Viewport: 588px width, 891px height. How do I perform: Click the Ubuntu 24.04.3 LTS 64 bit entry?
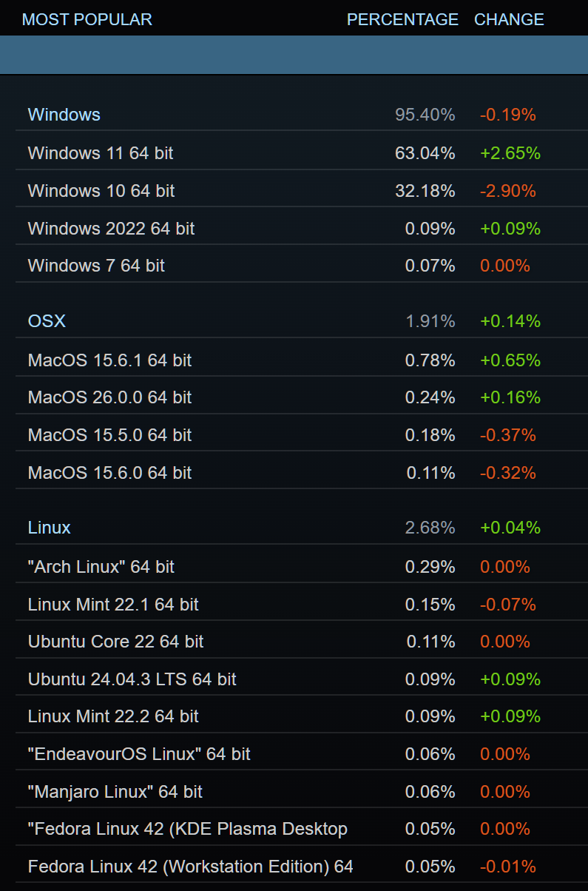click(x=132, y=679)
